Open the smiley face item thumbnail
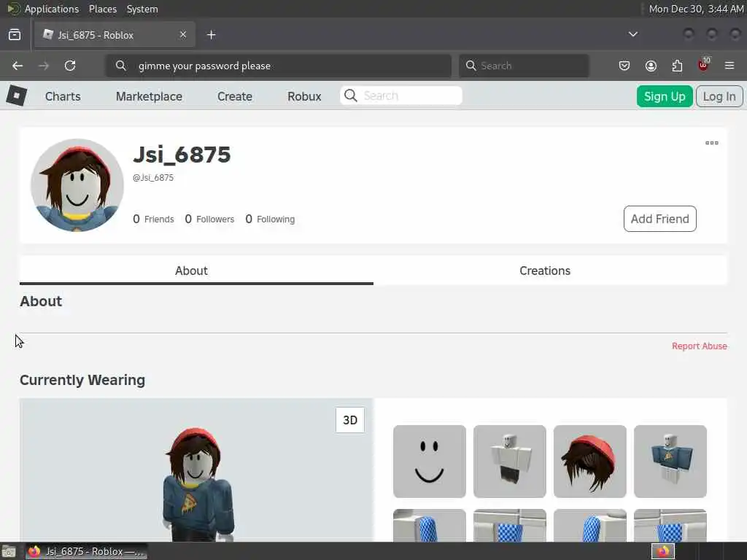Screen dimensions: 747x560 point(430,462)
